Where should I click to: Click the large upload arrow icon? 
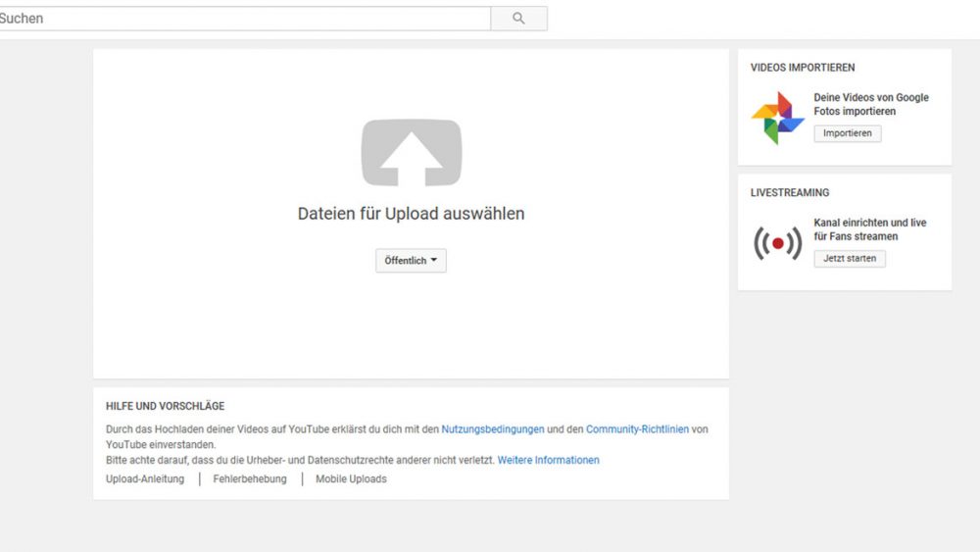coord(412,153)
